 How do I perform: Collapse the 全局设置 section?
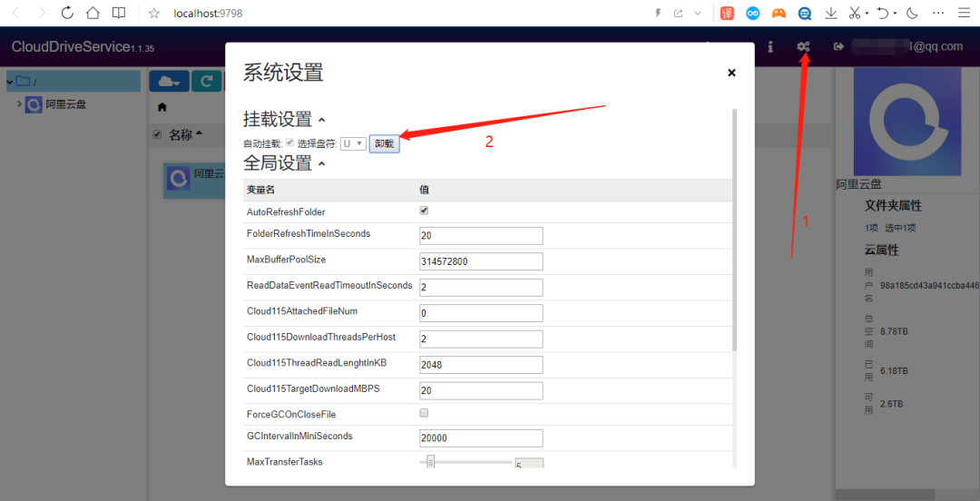point(321,164)
